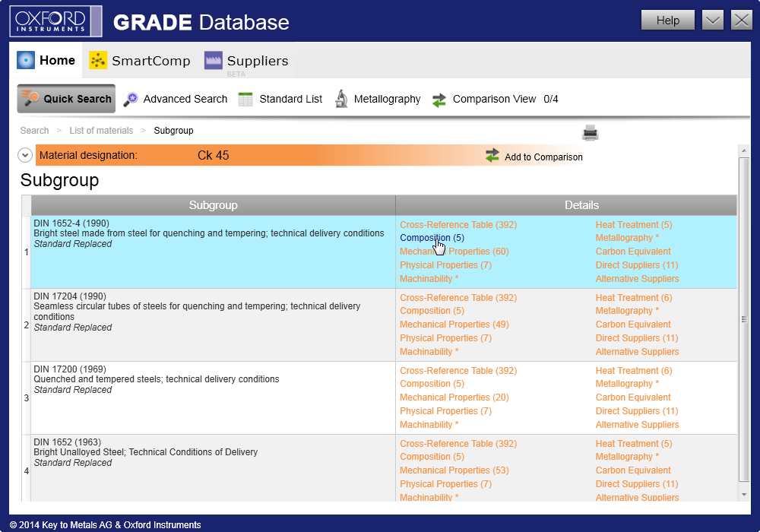Viewport: 760px width, 532px height.
Task: Open Carbon Equivalent for DIN 1652 (1963)
Action: (633, 470)
